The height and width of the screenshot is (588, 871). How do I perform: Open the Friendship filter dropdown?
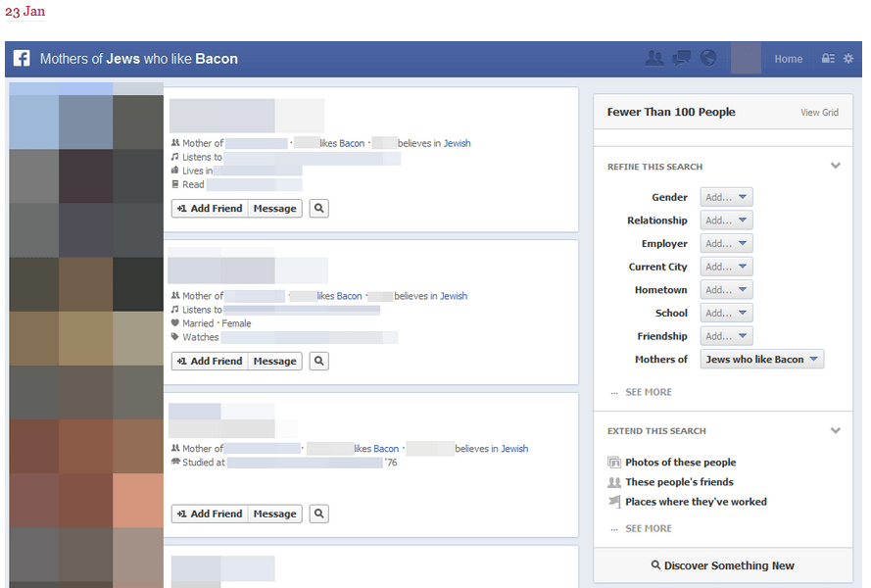[x=727, y=336]
